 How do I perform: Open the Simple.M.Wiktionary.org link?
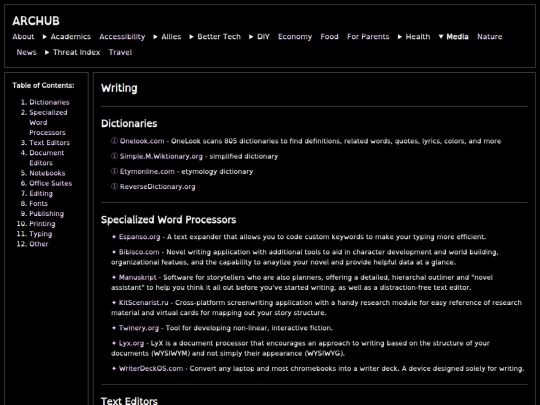(161, 156)
